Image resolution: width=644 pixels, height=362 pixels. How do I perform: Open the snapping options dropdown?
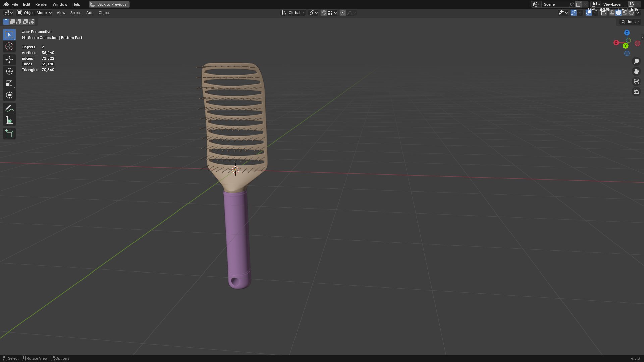(x=332, y=13)
